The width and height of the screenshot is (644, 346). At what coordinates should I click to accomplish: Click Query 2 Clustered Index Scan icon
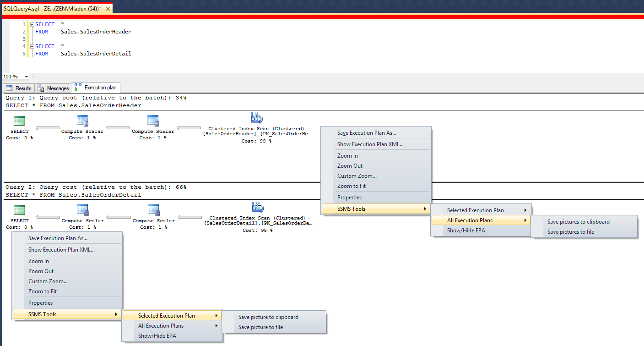[x=257, y=208]
